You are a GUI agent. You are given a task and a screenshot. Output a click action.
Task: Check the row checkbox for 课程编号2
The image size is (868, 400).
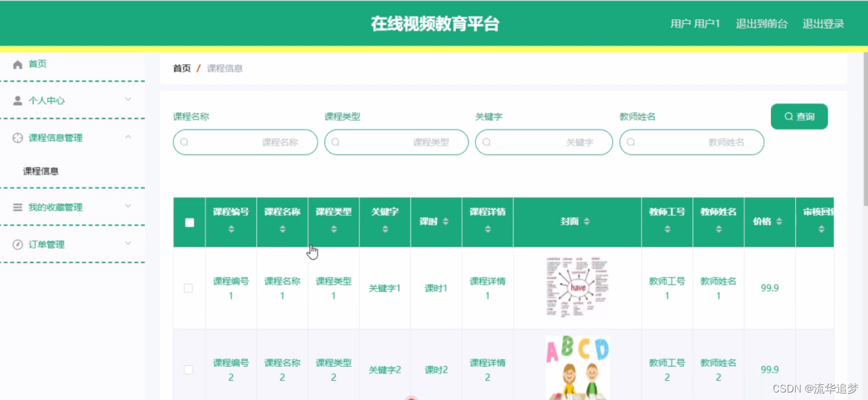pyautogui.click(x=188, y=370)
